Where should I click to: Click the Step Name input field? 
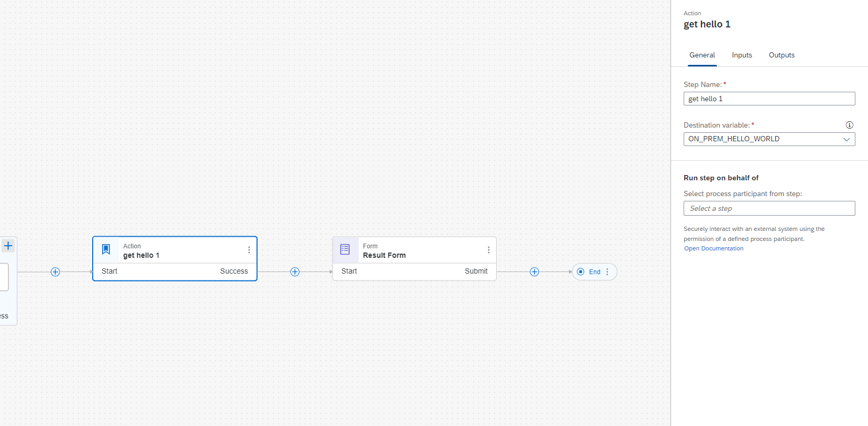(769, 99)
